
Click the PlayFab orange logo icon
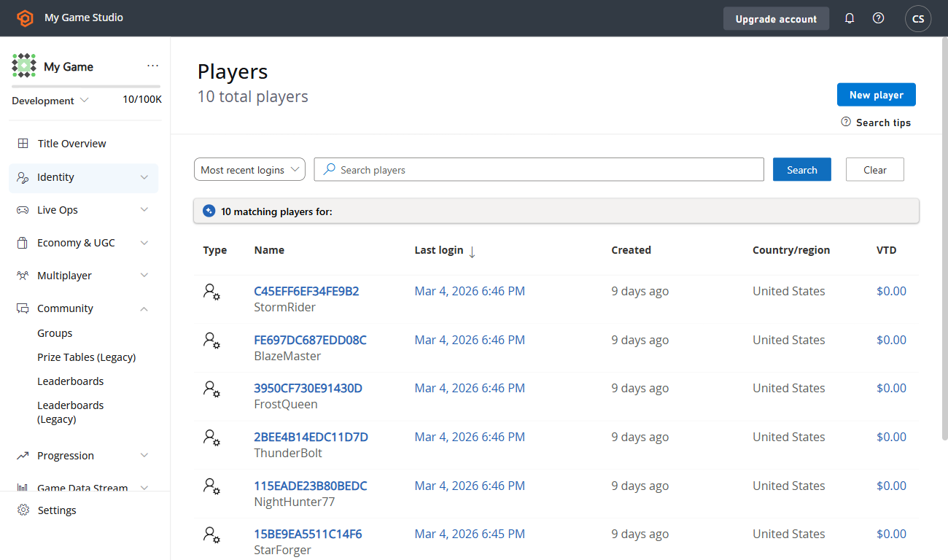click(25, 18)
